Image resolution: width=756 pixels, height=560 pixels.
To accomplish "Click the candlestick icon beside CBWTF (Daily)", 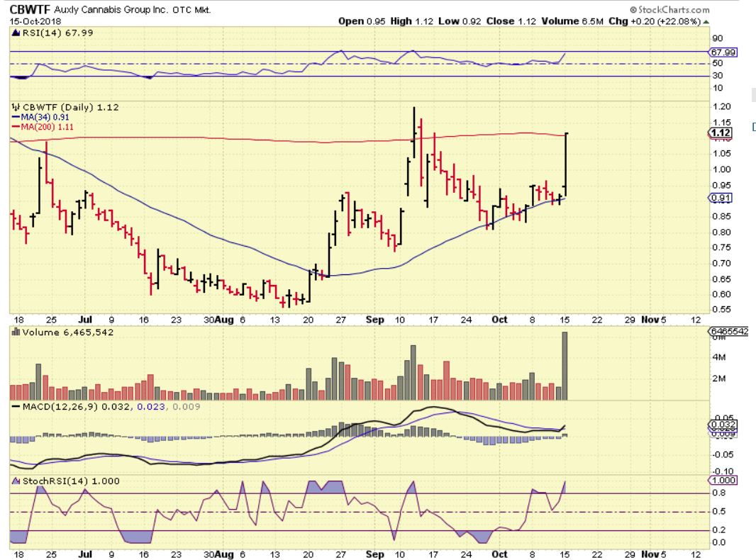I will [x=14, y=108].
